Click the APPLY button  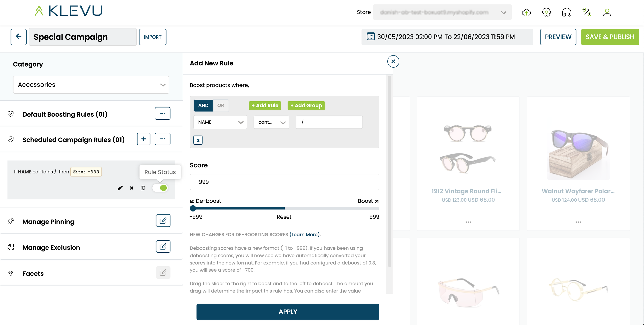click(288, 312)
